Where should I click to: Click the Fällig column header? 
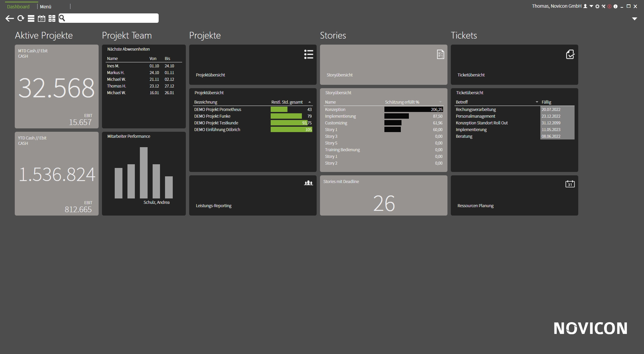[x=546, y=102]
